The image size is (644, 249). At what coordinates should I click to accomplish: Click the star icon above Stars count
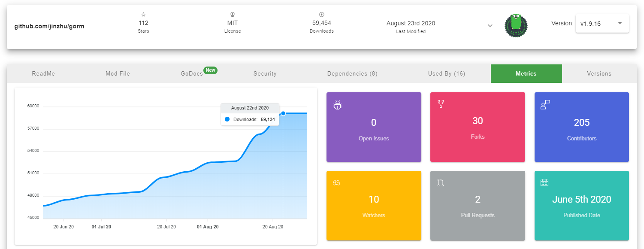pyautogui.click(x=143, y=15)
